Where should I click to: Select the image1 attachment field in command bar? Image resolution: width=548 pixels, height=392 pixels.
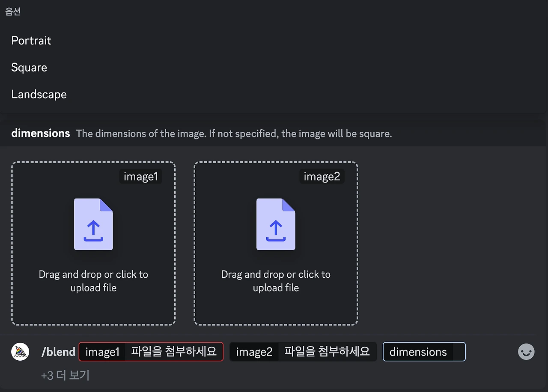(151, 352)
